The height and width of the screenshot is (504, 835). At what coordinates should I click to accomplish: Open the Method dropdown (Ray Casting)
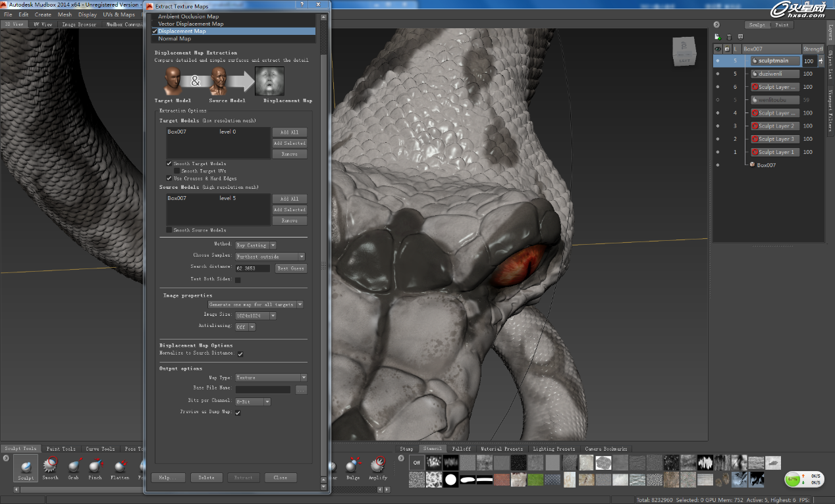click(x=256, y=245)
